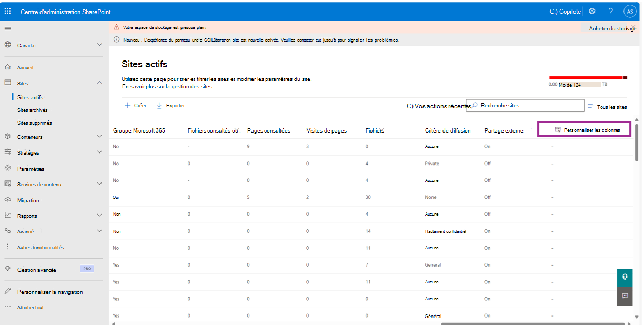Click the Créer button
The height and width of the screenshot is (336, 644).
pyautogui.click(x=135, y=105)
